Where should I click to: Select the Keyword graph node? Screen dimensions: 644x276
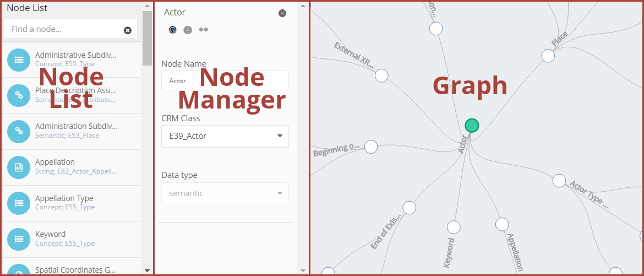(x=454, y=227)
